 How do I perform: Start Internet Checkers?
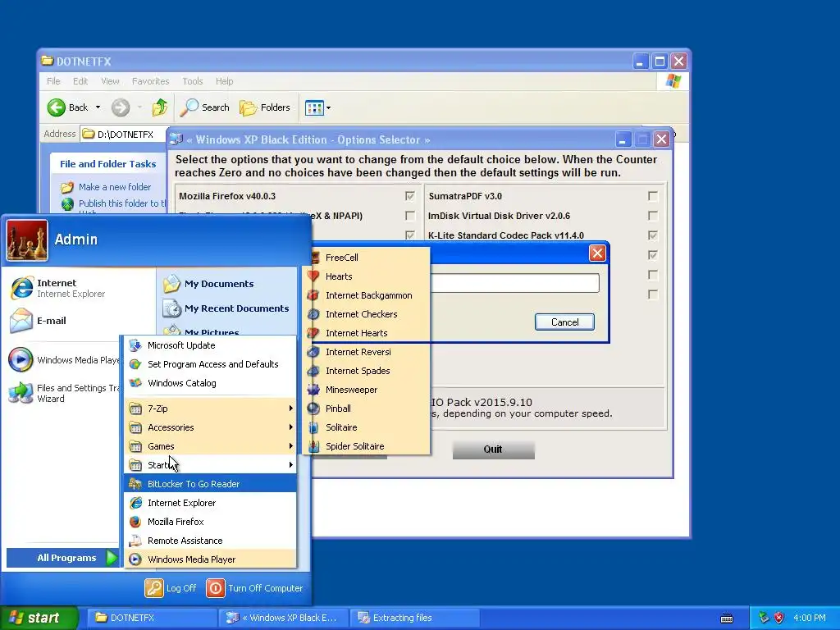tap(367, 314)
